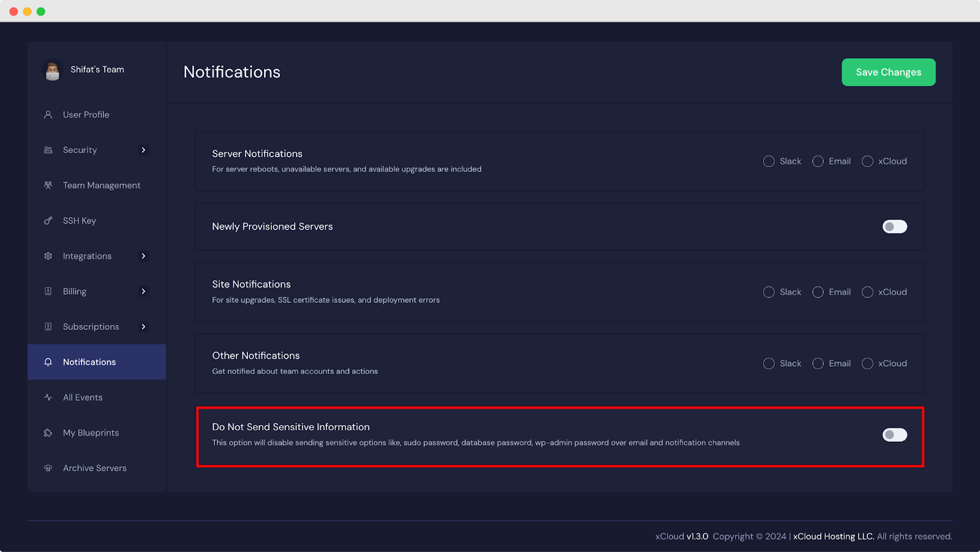Switch to the Notifications sidebar entry

tap(89, 362)
